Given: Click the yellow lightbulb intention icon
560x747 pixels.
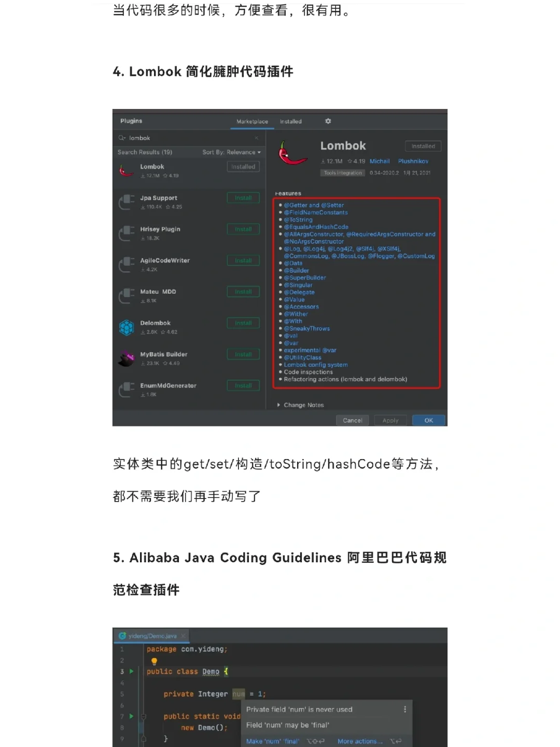Looking at the screenshot, I should pos(154,661).
